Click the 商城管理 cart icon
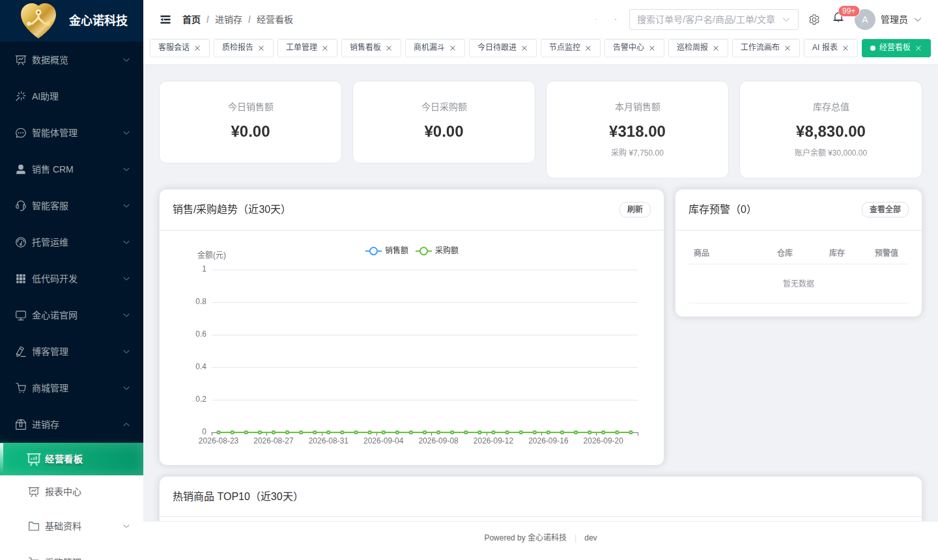 click(x=21, y=388)
